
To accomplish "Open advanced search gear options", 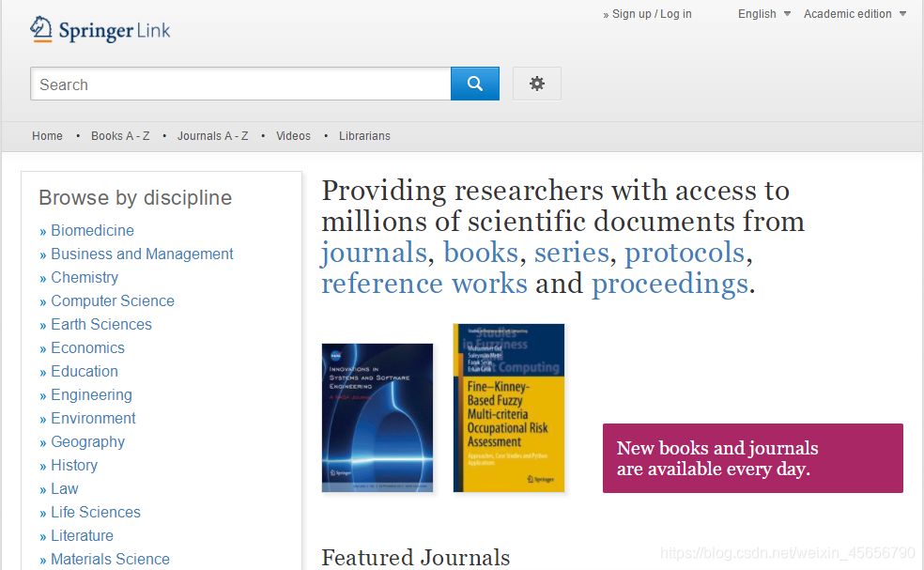I will coord(537,84).
